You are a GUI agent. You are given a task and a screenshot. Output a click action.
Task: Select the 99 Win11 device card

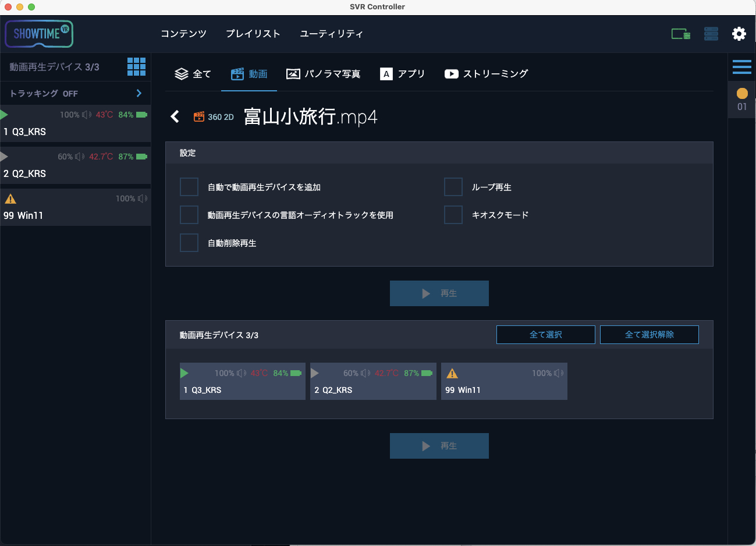tap(504, 381)
